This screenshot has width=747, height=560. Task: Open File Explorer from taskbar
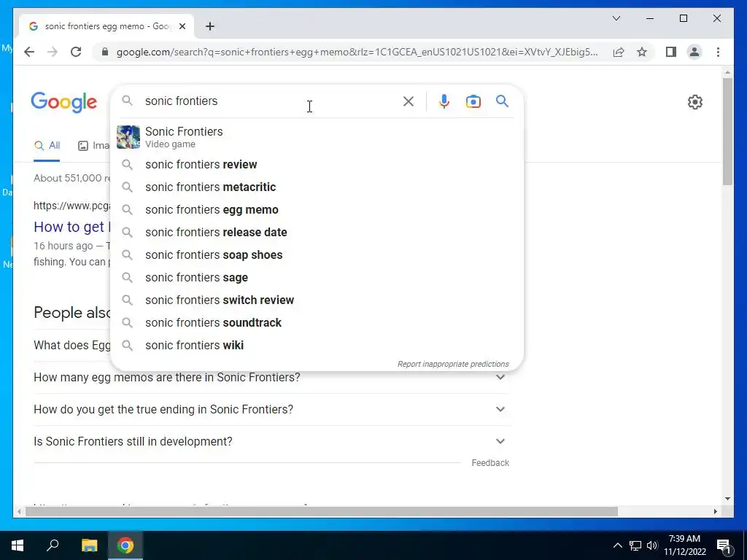click(x=89, y=545)
